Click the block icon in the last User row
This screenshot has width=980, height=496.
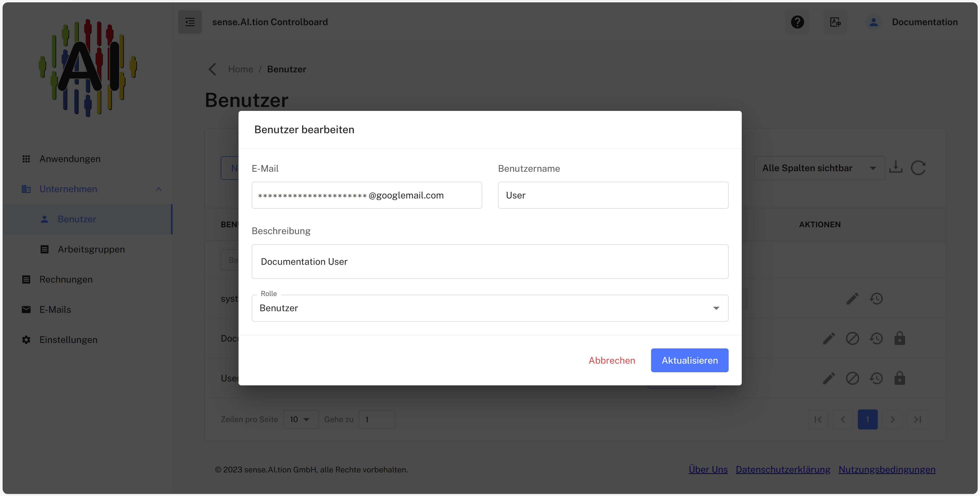[853, 378]
